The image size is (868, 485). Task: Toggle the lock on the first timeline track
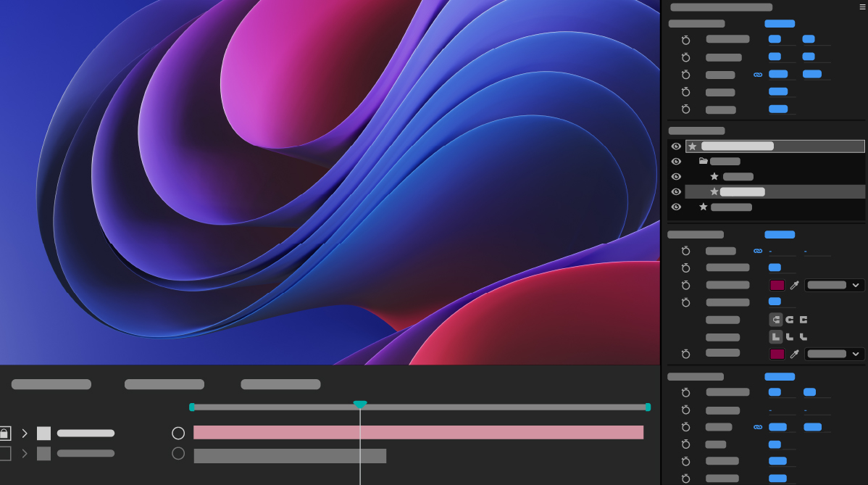[x=4, y=433]
